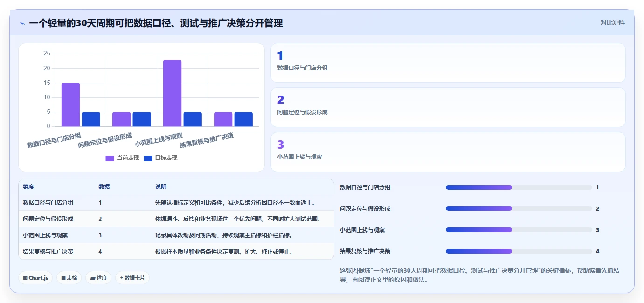
Task: Click the y-axis value 25
Action: [x=47, y=54]
